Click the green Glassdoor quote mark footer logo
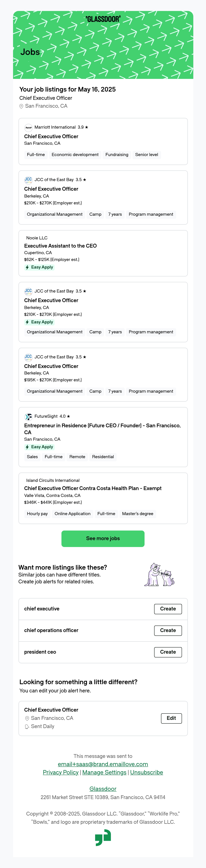 tap(103, 837)
